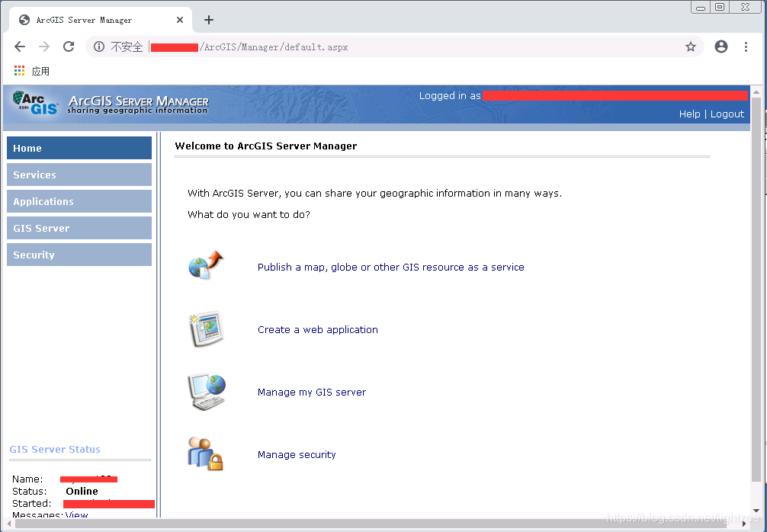Click the Manage my GIS server icon

tap(207, 392)
